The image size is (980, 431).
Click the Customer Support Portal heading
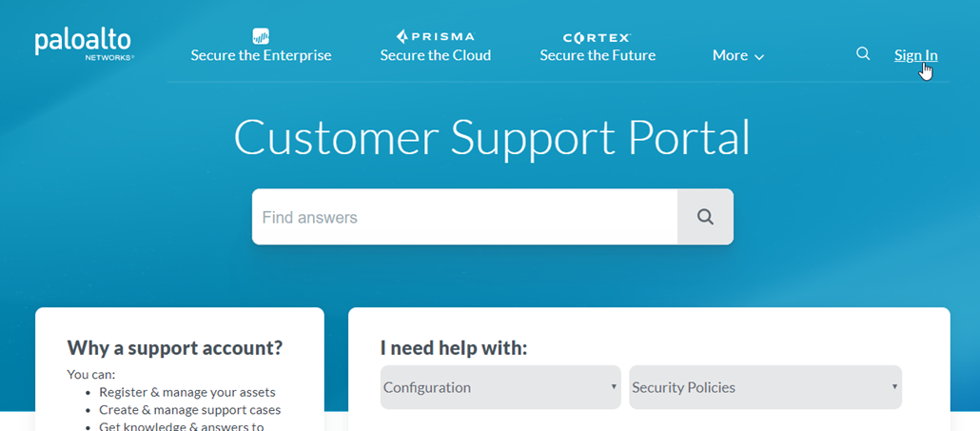tap(491, 138)
